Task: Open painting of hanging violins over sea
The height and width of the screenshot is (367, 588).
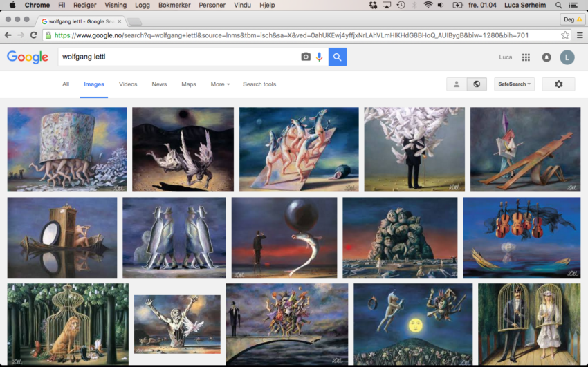Action: 522,238
